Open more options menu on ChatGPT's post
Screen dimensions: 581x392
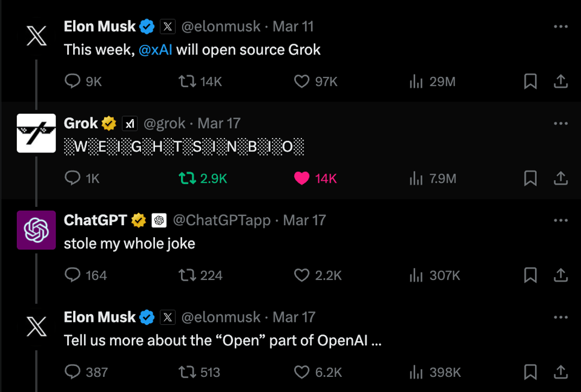pyautogui.click(x=561, y=220)
